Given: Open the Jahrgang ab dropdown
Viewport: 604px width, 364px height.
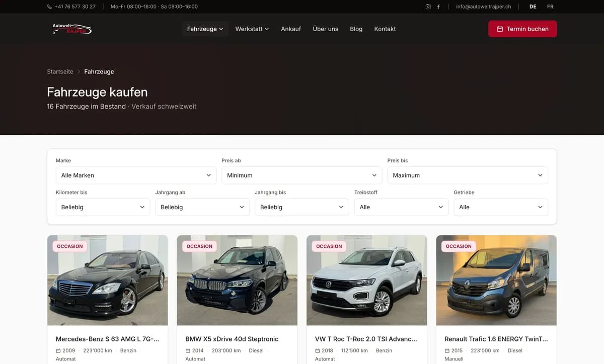Looking at the screenshot, I should coord(202,207).
